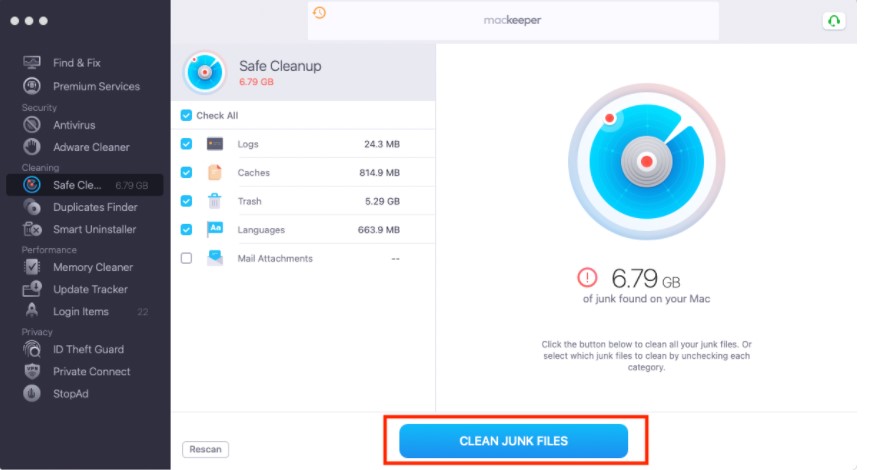Click the Adware Cleaner hand icon
This screenshot has height=470, width=877.
pos(32,147)
